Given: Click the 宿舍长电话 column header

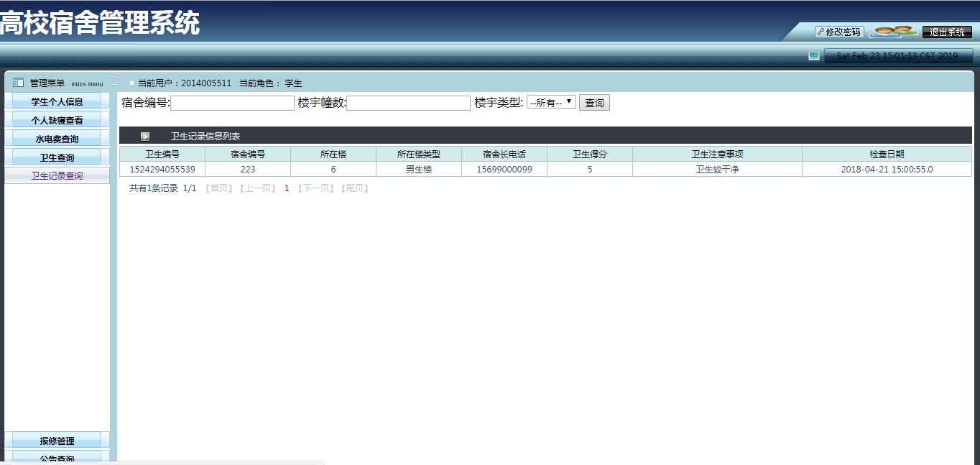Looking at the screenshot, I should point(504,154).
